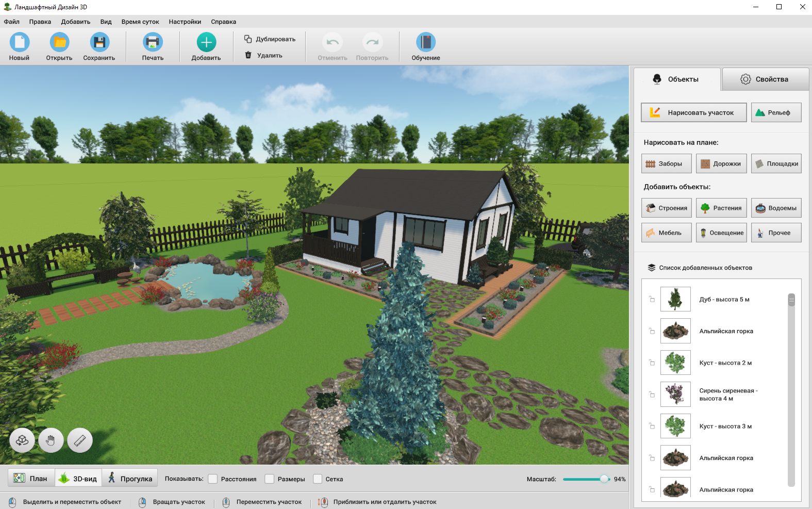Open a project with Открыть icon
This screenshot has height=509, width=812.
click(59, 42)
